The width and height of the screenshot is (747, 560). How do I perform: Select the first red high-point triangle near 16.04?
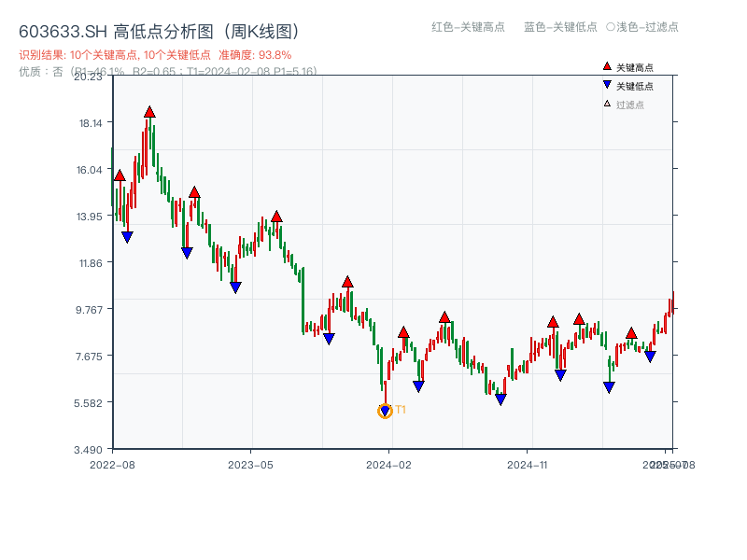tap(120, 175)
